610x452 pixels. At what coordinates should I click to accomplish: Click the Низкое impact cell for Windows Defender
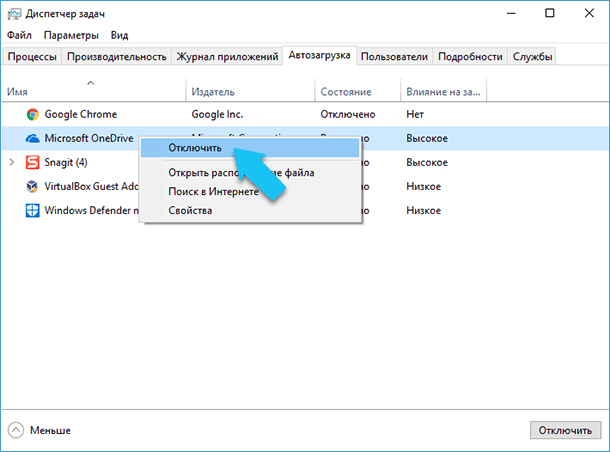[424, 211]
